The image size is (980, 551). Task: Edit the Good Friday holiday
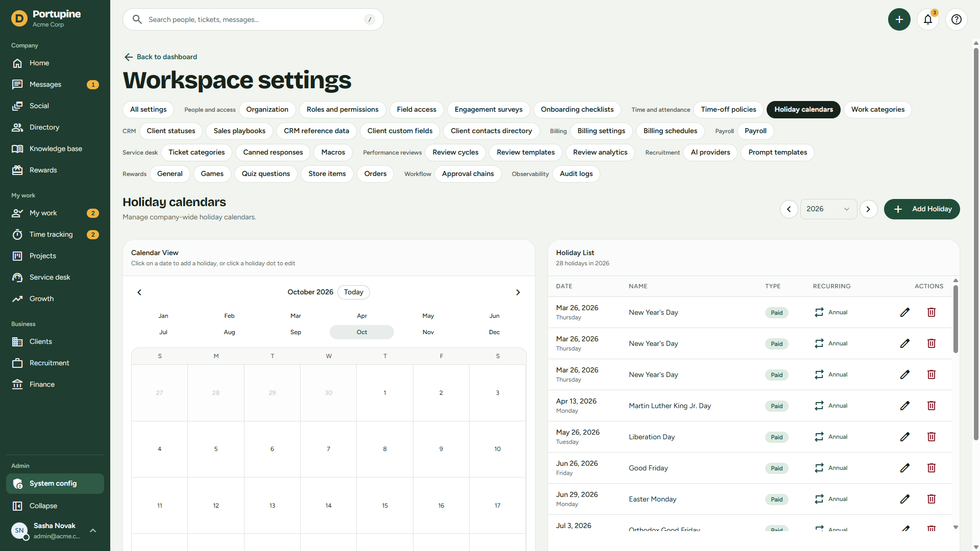point(905,468)
